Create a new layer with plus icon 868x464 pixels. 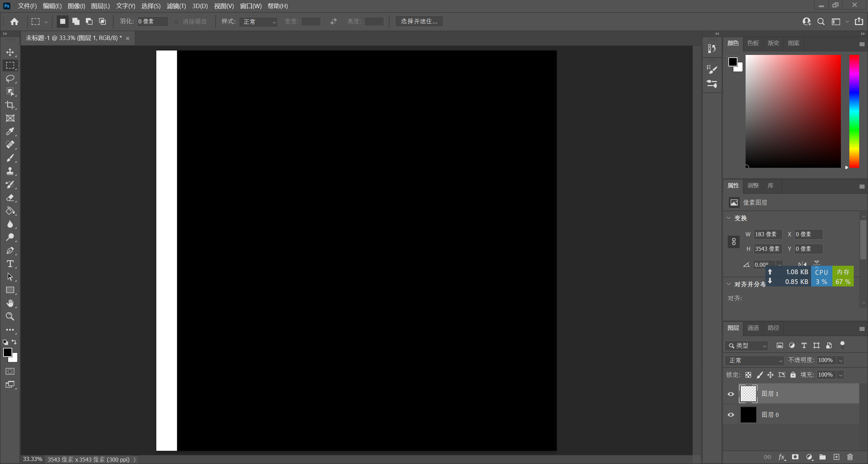[x=836, y=457]
